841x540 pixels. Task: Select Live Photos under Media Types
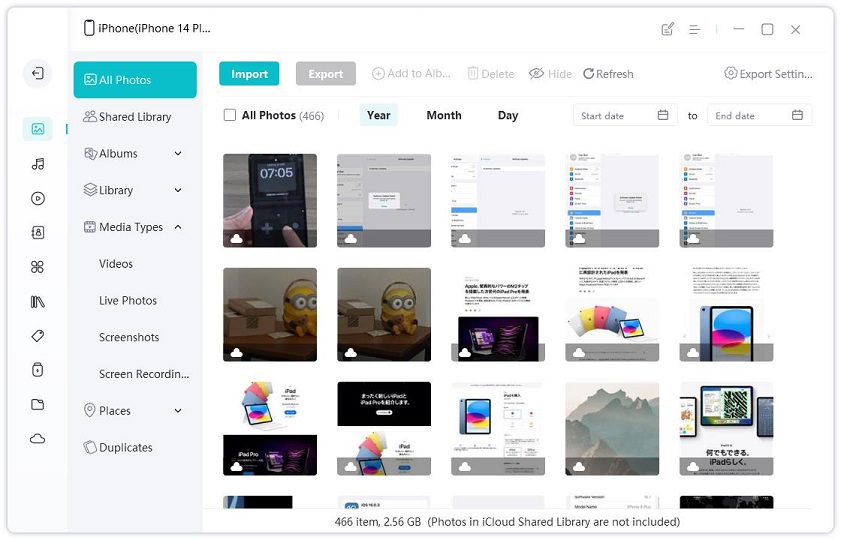click(128, 300)
